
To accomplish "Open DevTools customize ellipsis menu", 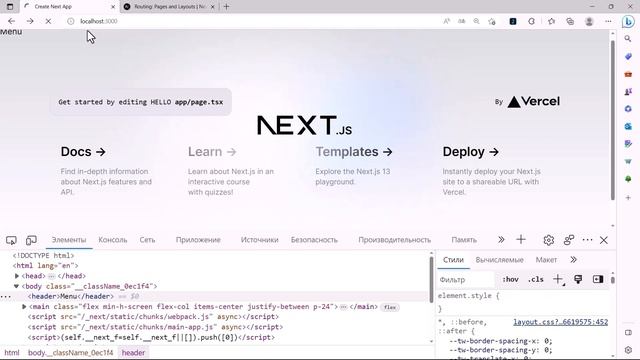I will 587,240.
